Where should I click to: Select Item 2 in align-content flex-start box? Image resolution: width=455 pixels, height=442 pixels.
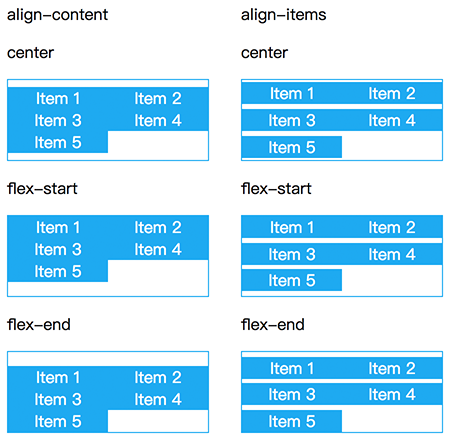click(158, 227)
